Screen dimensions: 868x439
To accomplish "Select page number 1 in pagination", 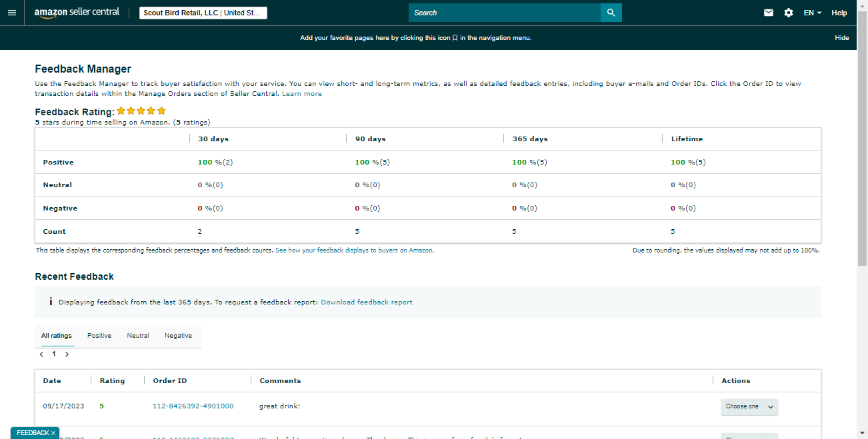I will point(54,354).
